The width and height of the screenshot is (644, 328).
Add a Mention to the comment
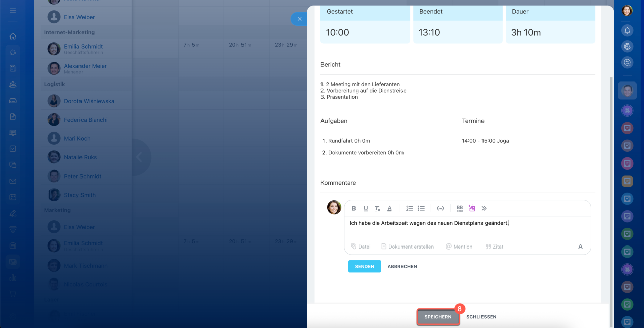(x=459, y=247)
